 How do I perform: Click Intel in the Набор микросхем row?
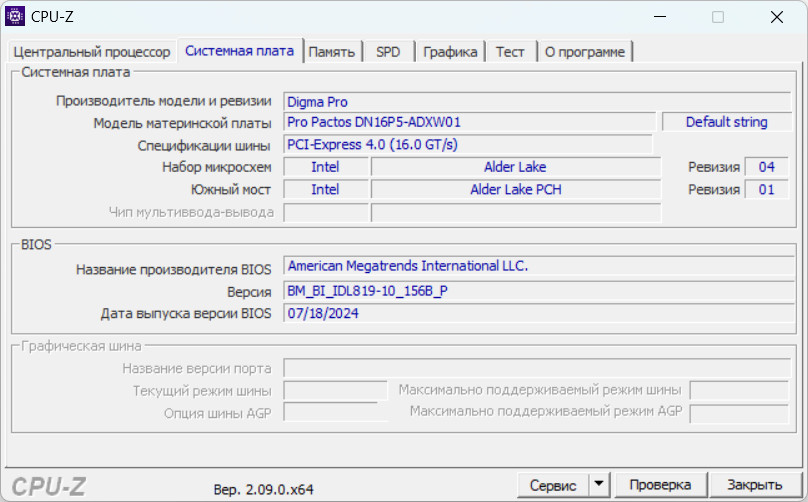point(326,167)
